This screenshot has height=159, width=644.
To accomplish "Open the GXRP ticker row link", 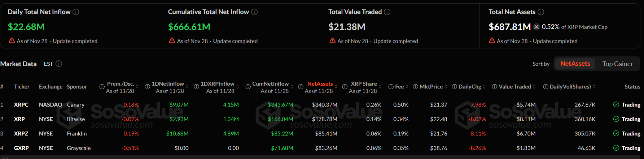I will click(21, 148).
